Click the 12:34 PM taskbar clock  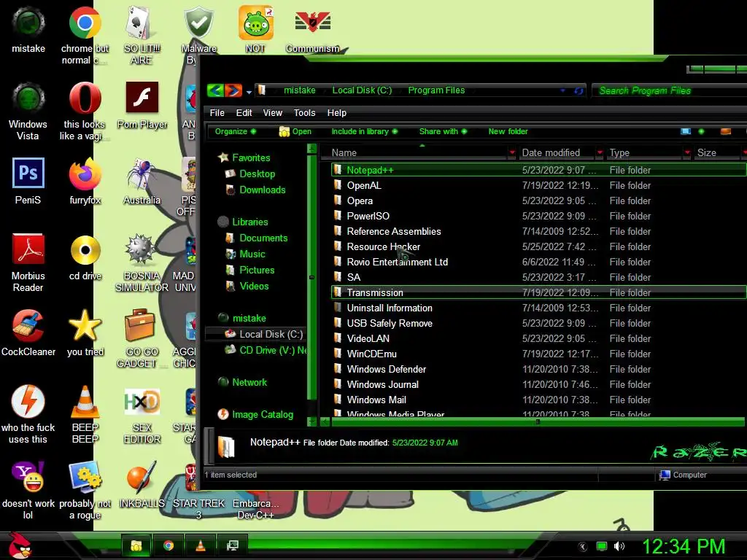pyautogui.click(x=683, y=546)
